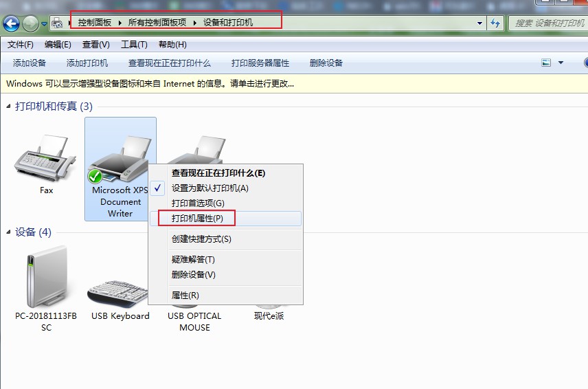
Task: Select 控制面板 in the address breadcrumb
Action: click(x=95, y=23)
